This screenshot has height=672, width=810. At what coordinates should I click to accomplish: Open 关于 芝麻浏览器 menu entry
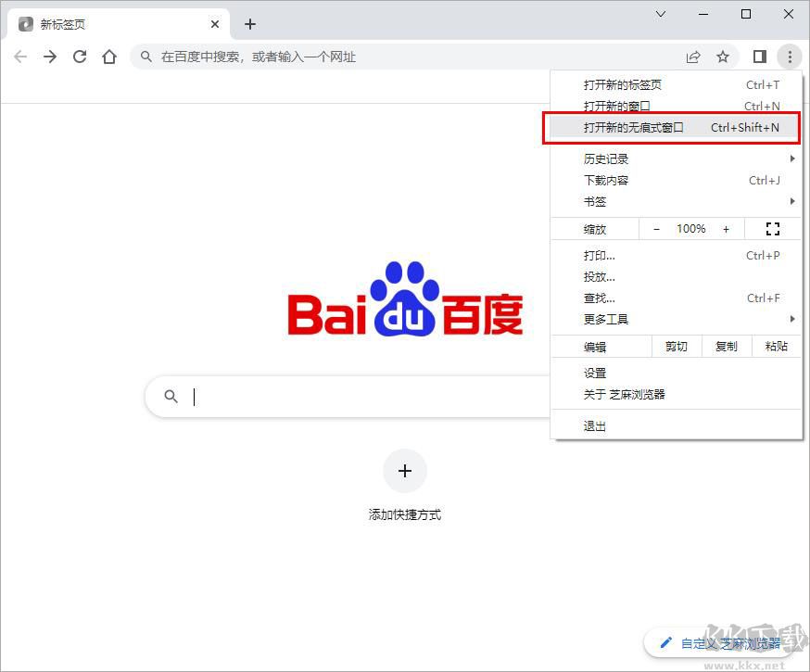click(x=677, y=395)
